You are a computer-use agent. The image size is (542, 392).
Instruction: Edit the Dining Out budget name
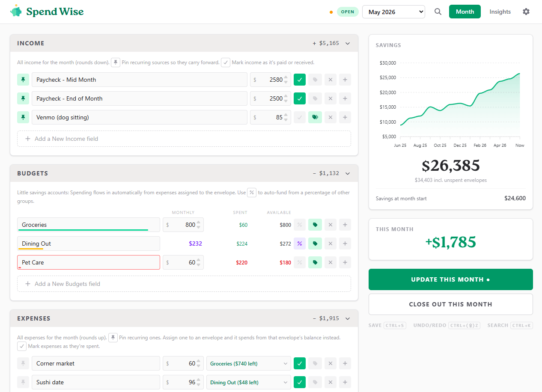click(x=89, y=244)
